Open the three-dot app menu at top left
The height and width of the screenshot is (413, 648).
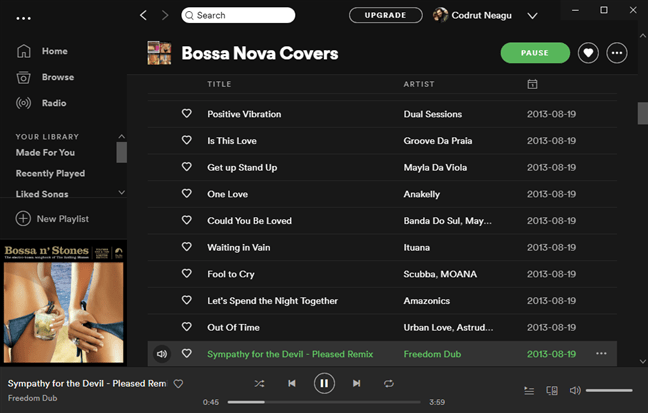pos(23,18)
